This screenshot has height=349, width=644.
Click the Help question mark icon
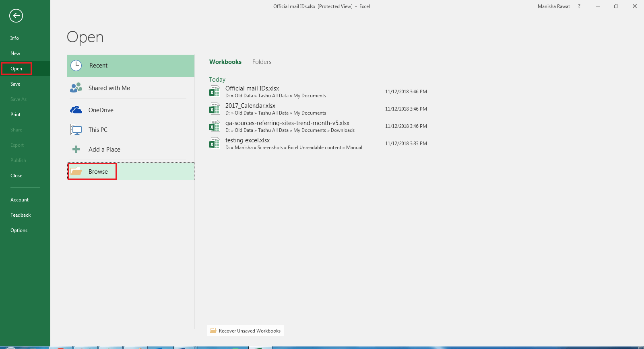[579, 6]
